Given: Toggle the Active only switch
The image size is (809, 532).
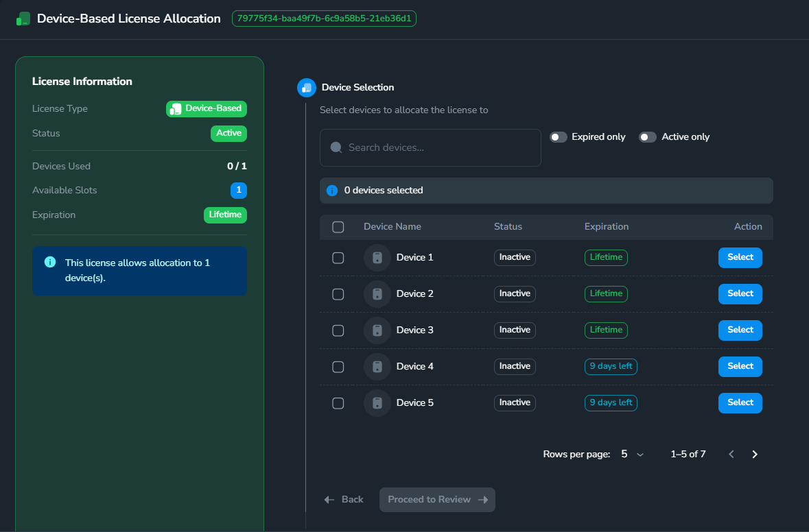Looking at the screenshot, I should pyautogui.click(x=648, y=137).
